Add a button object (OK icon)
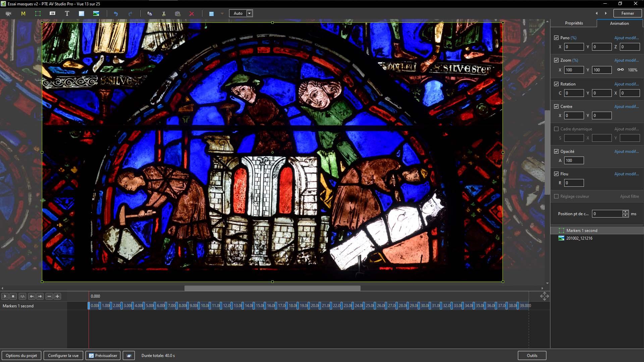This screenshot has width=644, height=362. [52, 14]
